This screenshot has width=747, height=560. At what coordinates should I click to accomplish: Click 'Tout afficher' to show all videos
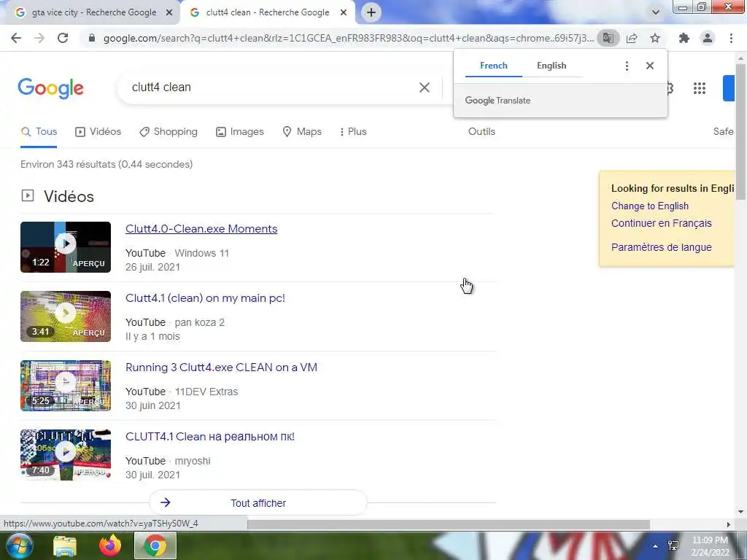tap(258, 503)
